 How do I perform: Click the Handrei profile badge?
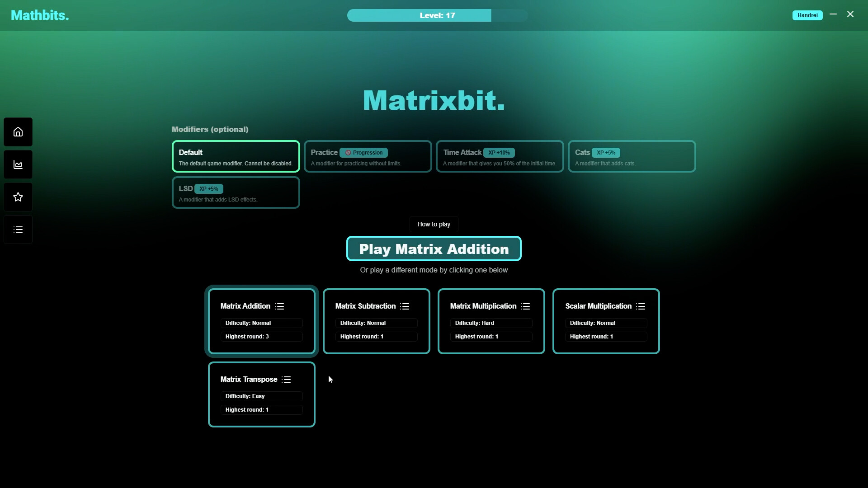(x=807, y=15)
